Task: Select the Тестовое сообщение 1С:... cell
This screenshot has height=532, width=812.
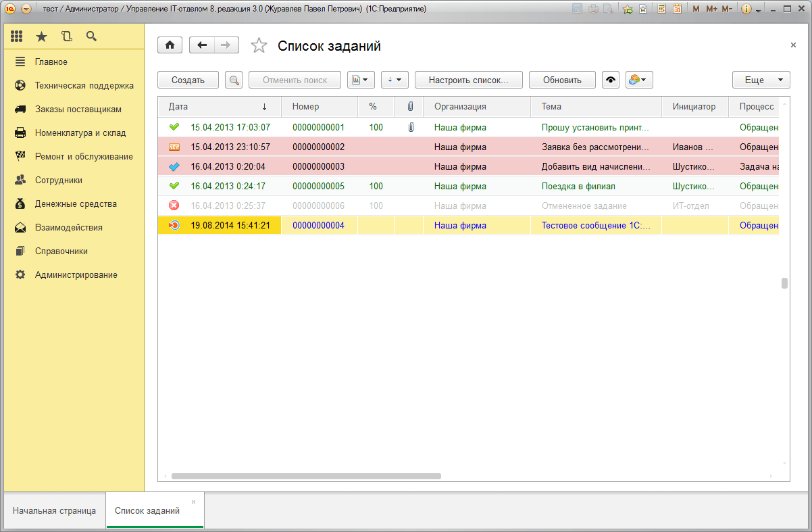Action: click(x=596, y=225)
